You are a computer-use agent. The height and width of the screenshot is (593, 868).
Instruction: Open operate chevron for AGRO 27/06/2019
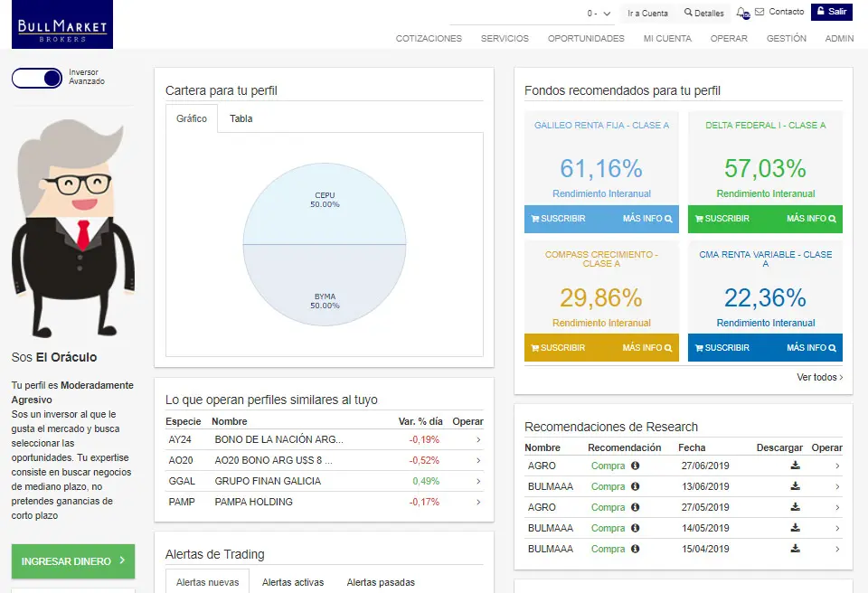pyautogui.click(x=837, y=466)
